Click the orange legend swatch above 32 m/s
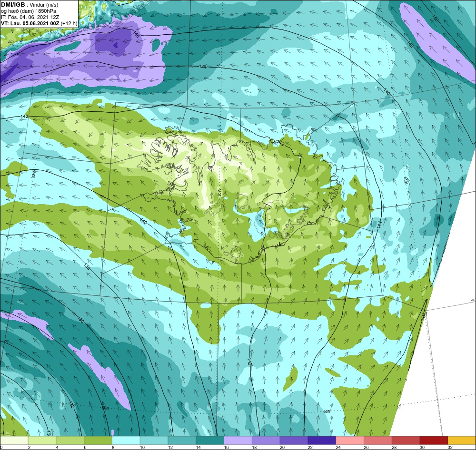Screen dimensions: 476x450 [462, 440]
